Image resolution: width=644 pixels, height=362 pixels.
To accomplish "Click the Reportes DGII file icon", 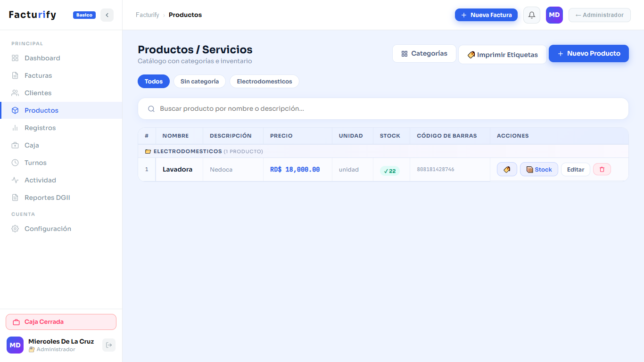I will 15,197.
